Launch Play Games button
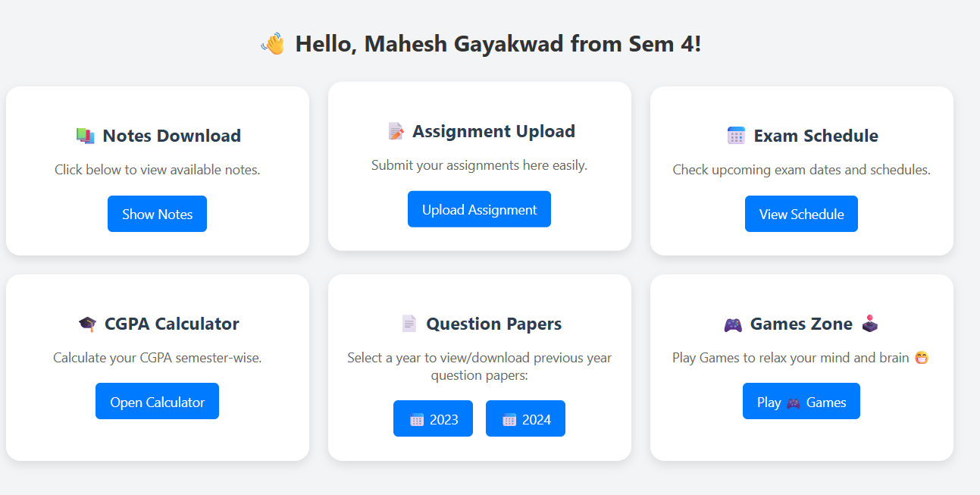This screenshot has width=980, height=495. [x=801, y=401]
